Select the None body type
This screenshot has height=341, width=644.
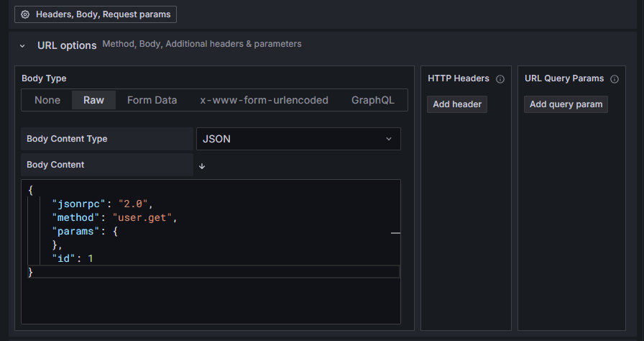47,100
